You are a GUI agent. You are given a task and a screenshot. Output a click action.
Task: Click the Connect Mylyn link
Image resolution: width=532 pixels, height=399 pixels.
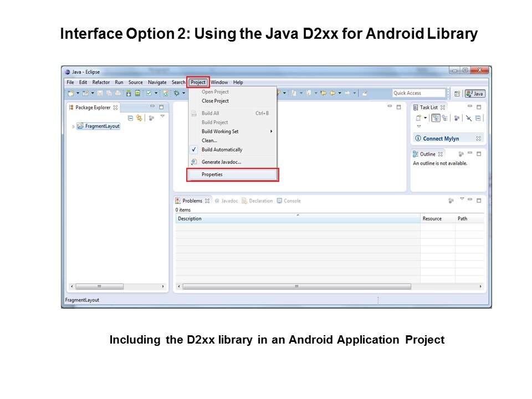click(441, 139)
